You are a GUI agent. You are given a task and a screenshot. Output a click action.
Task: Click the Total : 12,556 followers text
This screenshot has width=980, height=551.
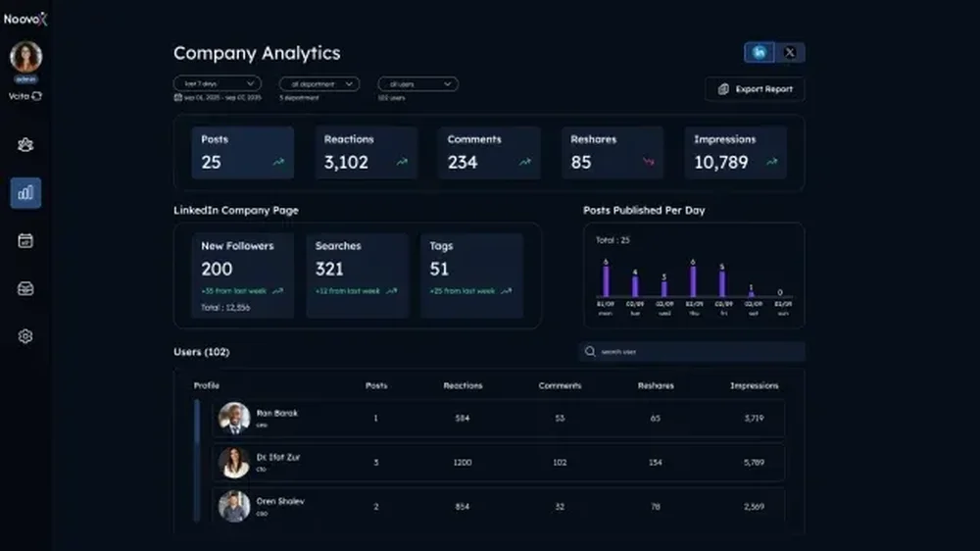pyautogui.click(x=225, y=308)
